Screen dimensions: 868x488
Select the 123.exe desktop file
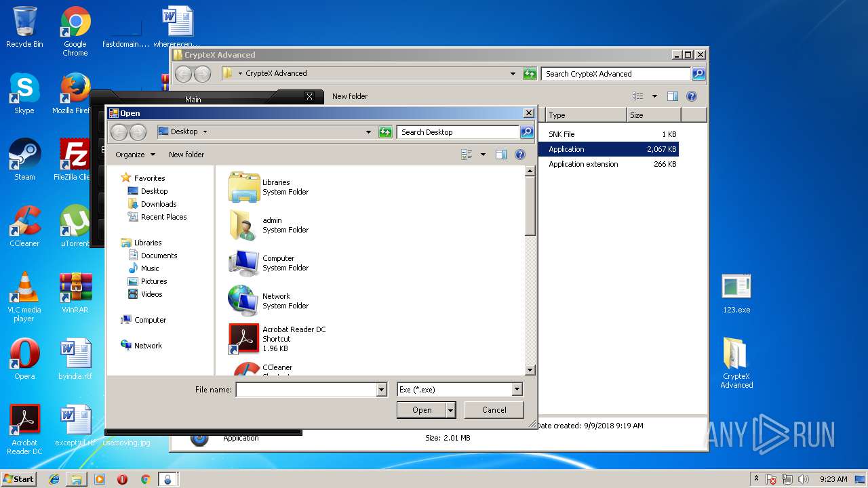pos(736,293)
